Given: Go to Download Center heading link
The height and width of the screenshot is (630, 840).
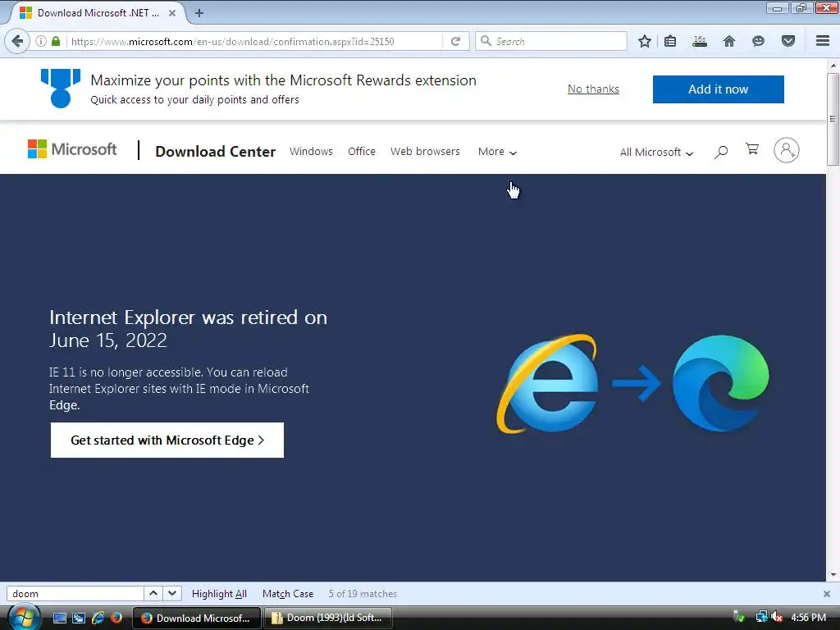Looking at the screenshot, I should pyautogui.click(x=216, y=152).
